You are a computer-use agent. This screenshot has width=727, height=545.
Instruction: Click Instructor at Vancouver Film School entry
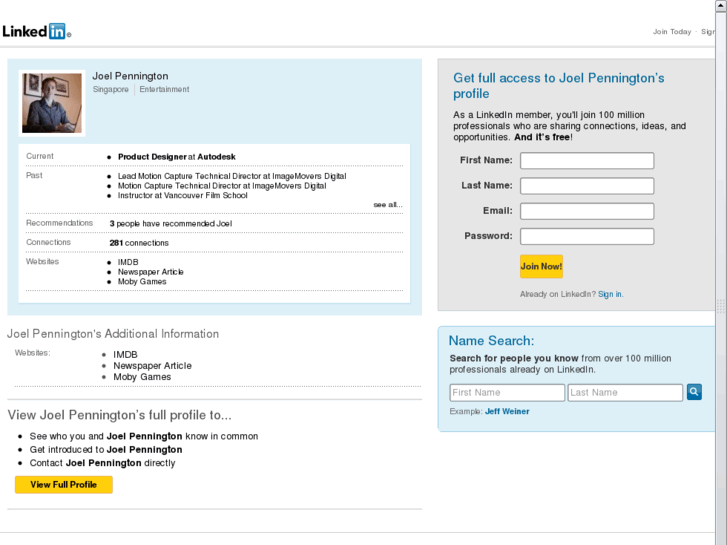(x=183, y=195)
